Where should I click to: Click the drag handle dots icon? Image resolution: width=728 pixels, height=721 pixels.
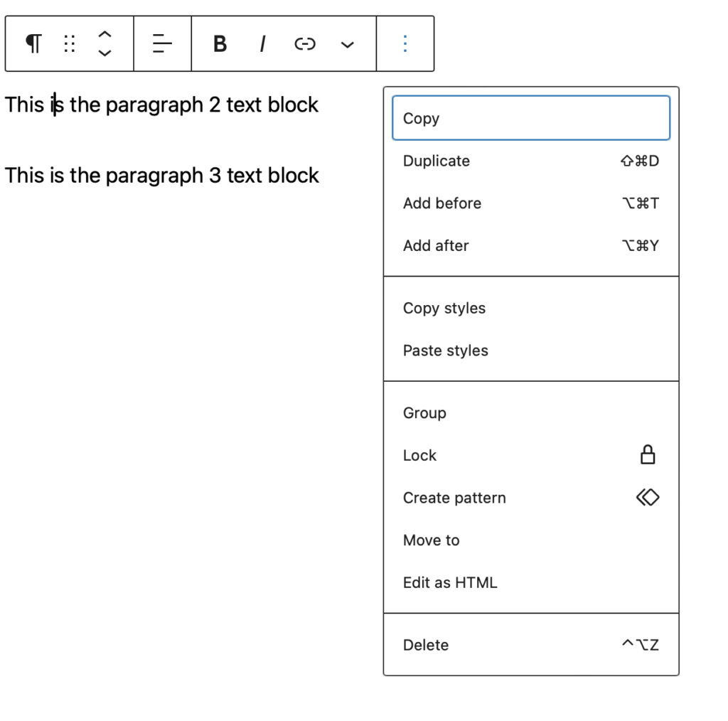pos(69,44)
